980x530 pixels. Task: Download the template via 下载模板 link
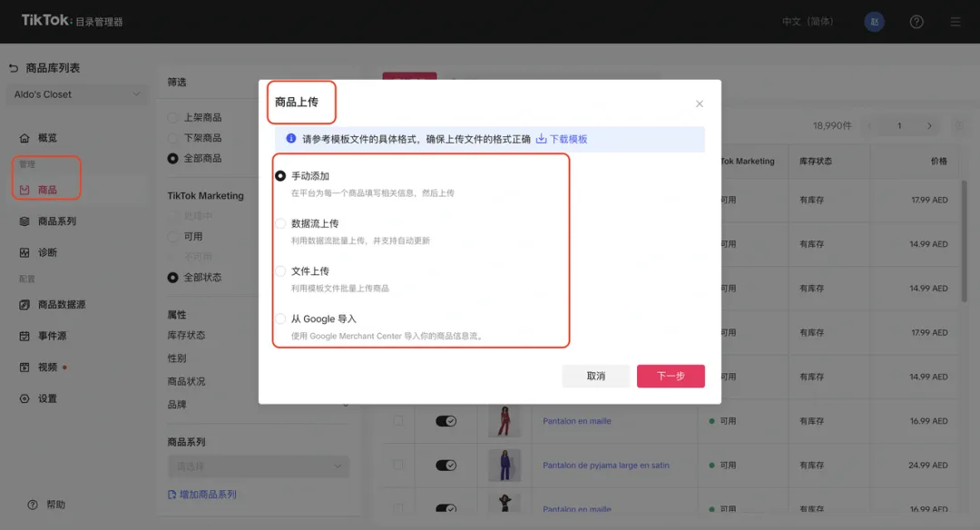(568, 139)
